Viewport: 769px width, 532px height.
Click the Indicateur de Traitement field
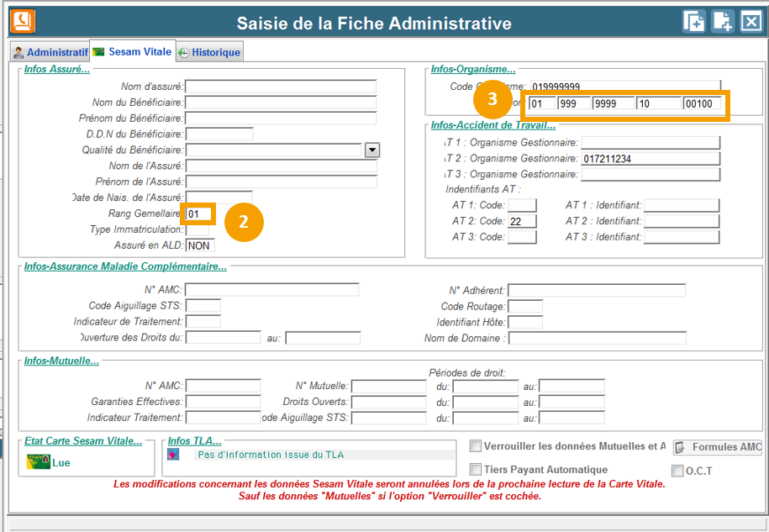(203, 321)
